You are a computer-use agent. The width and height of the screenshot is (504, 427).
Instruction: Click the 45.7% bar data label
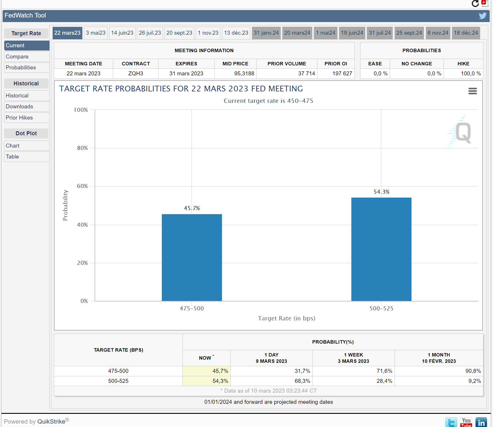192,208
